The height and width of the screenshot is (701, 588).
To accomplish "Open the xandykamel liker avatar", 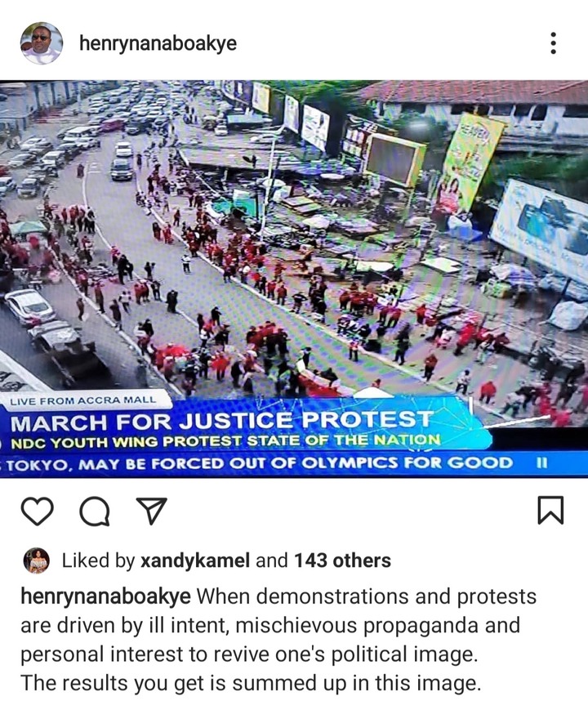I will [x=36, y=560].
